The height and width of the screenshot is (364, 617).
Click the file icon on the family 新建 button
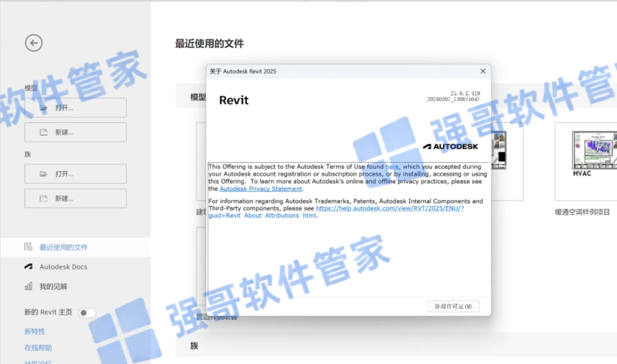pyautogui.click(x=44, y=198)
